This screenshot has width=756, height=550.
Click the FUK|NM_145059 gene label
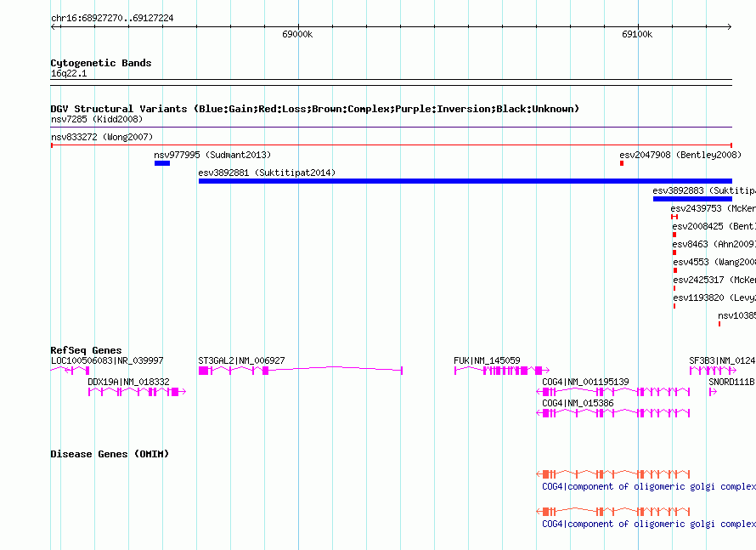[487, 360]
